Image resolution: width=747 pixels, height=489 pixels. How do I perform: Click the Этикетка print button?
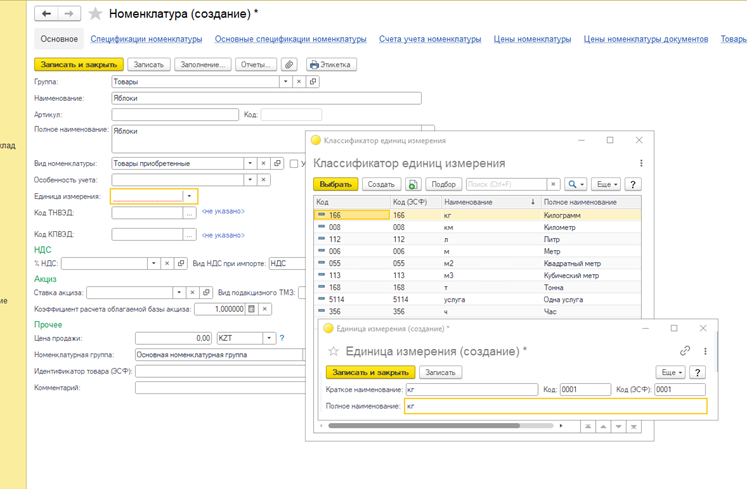tap(331, 65)
